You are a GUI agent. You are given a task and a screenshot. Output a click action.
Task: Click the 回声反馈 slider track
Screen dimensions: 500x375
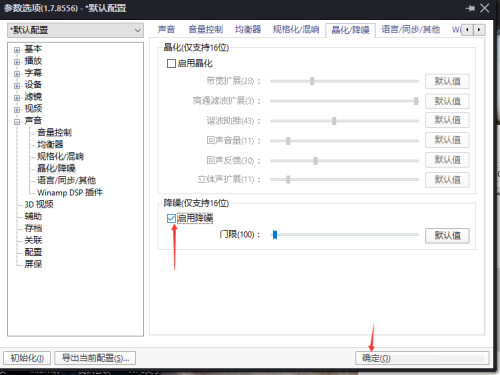click(344, 161)
